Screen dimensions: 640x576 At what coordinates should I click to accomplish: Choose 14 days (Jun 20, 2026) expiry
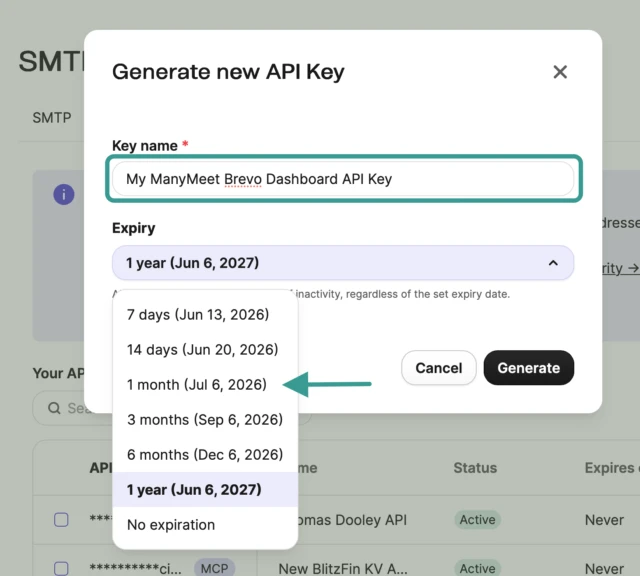pyautogui.click(x=205, y=350)
